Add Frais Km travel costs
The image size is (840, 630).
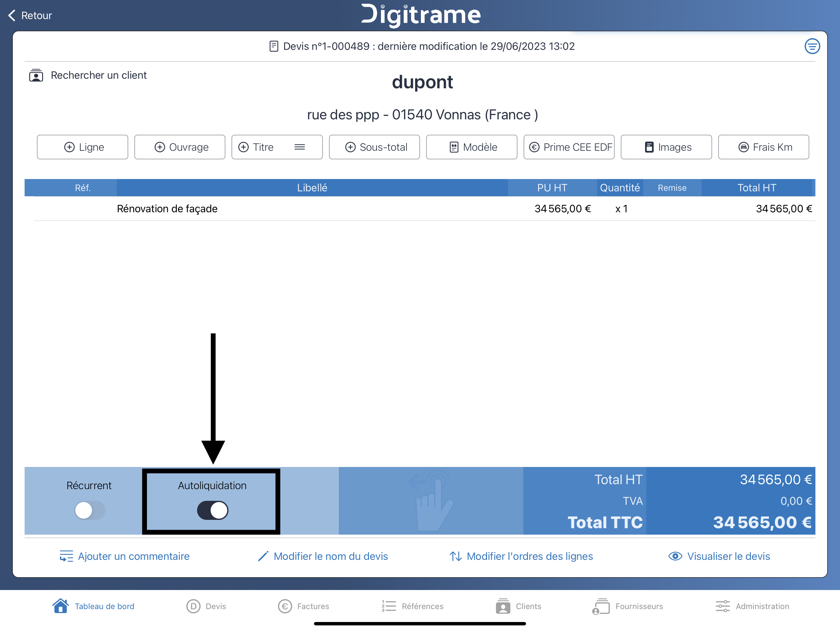[x=763, y=147]
